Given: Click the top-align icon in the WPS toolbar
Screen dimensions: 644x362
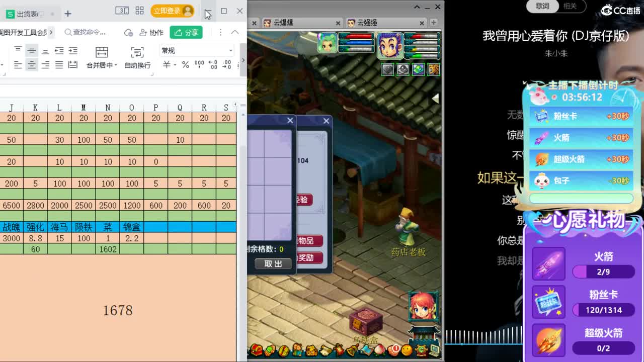Looking at the screenshot, I should 18,50.
